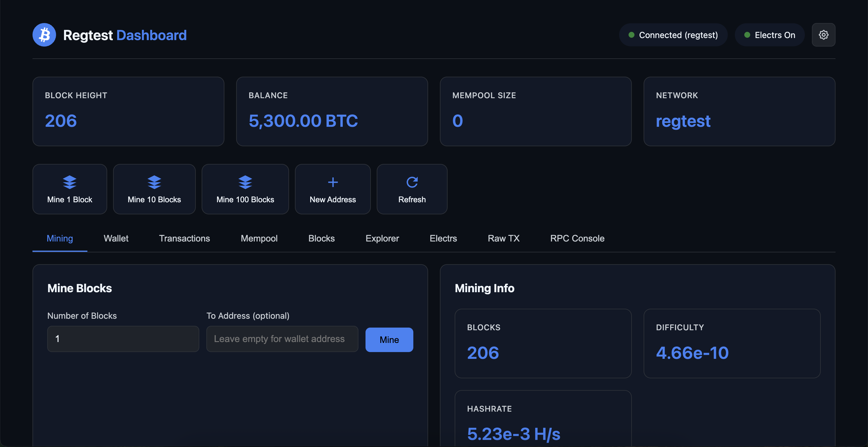Switch to the Wallet tab
Viewport: 868px width, 447px height.
116,238
